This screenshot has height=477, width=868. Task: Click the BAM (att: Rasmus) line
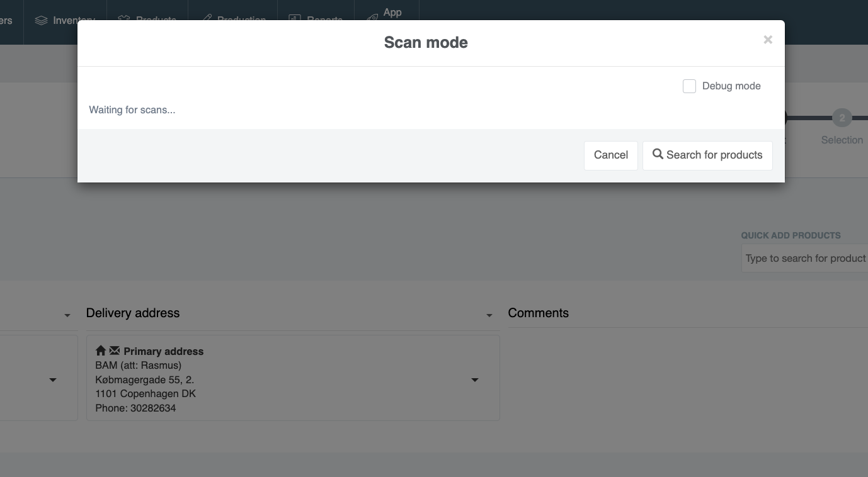[138, 365]
